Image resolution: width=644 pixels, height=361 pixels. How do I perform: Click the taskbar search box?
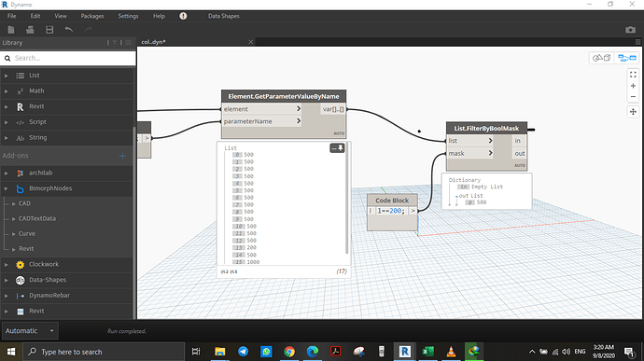104,352
